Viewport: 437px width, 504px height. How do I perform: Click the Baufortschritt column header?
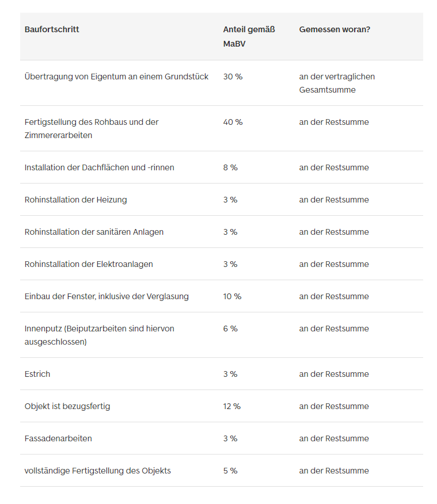(x=52, y=29)
